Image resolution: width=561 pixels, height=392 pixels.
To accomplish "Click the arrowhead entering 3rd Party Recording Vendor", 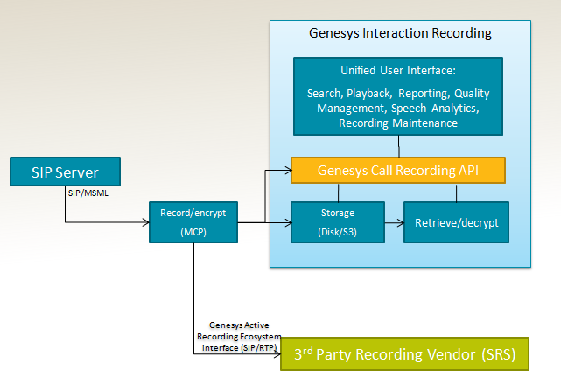I will (276, 354).
